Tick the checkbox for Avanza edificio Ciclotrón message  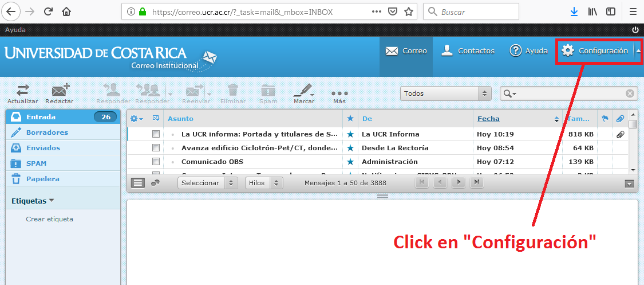pos(156,147)
